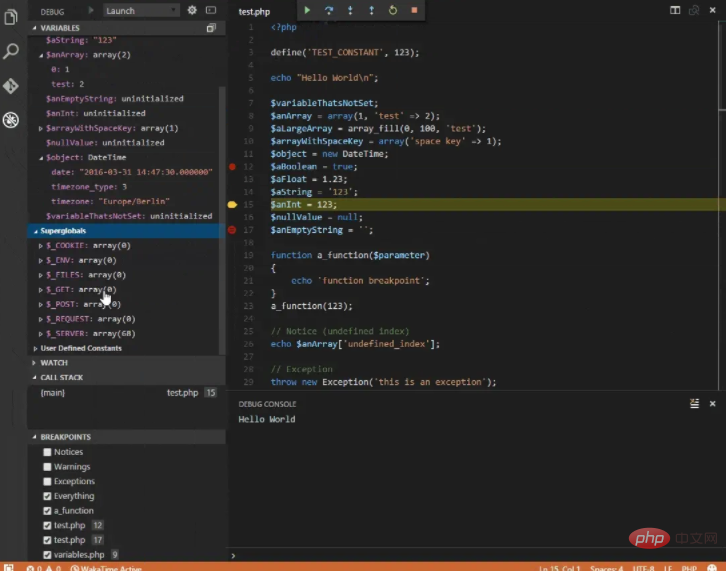Open debug configuration gear settings

[192, 10]
